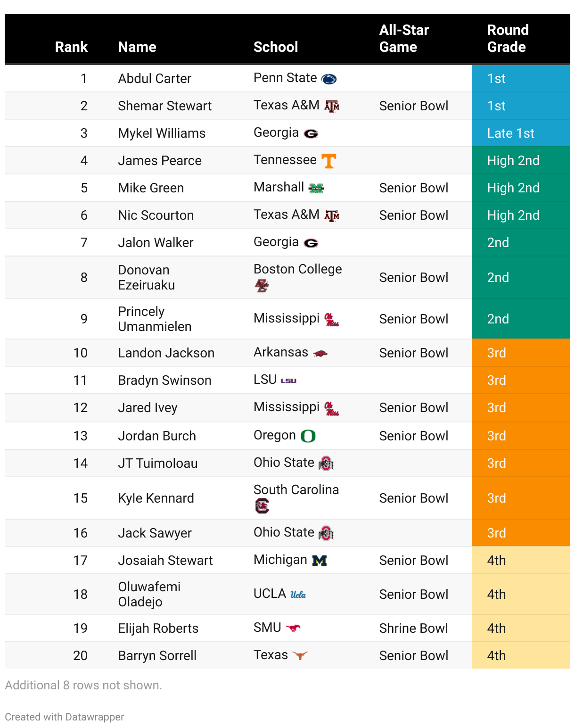The width and height of the screenshot is (575, 728).
Task: Click the Arkansas Razorback logo
Action: point(320,353)
